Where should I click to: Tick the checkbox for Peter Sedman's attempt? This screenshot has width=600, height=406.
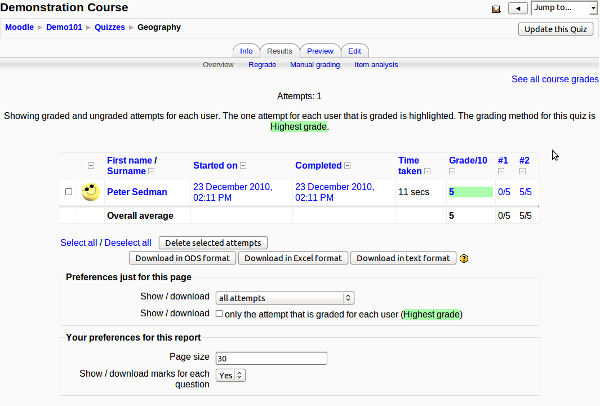[68, 191]
